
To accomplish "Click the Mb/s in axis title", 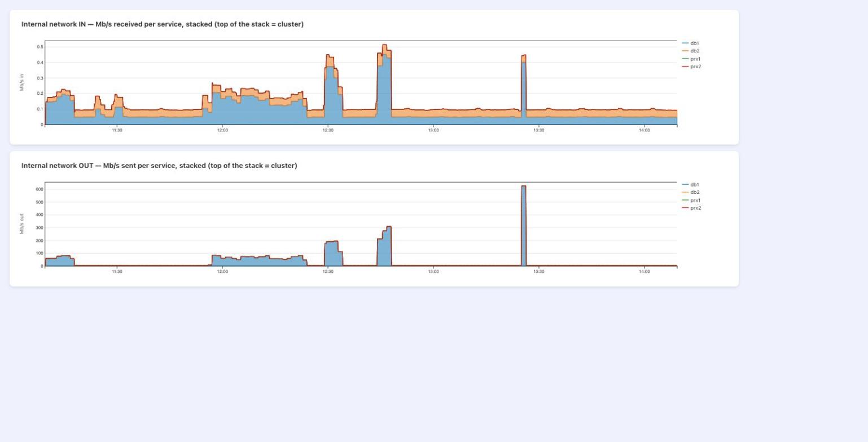I will click(22, 82).
